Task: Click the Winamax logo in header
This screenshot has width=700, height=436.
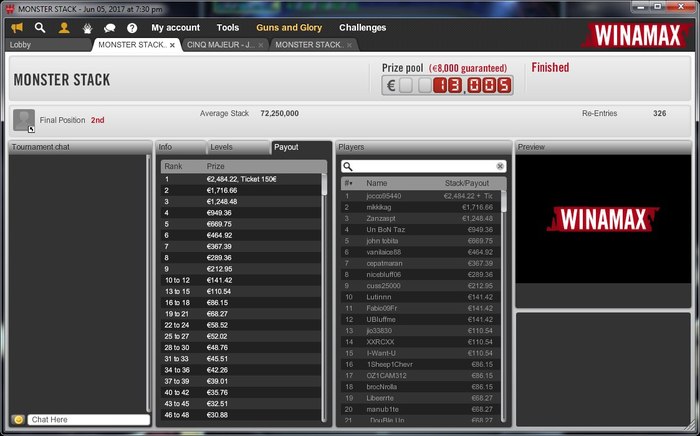Action: [638, 35]
